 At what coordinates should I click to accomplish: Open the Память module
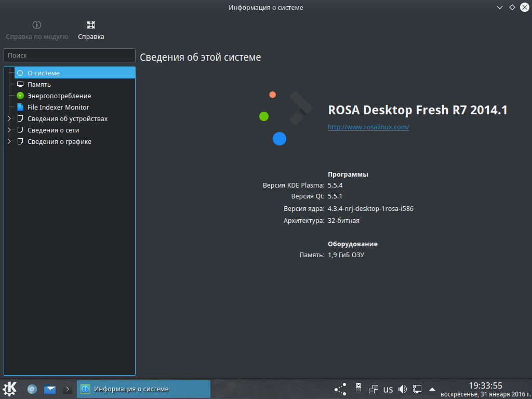(x=39, y=85)
